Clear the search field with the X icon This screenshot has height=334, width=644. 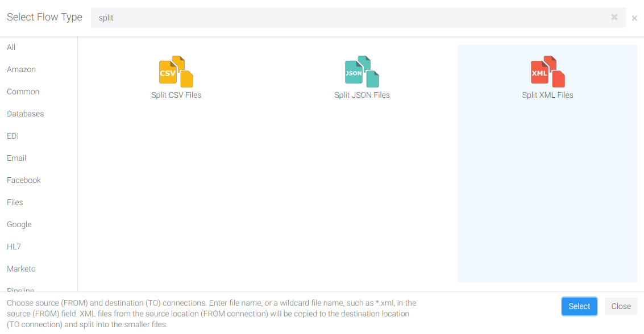click(614, 18)
